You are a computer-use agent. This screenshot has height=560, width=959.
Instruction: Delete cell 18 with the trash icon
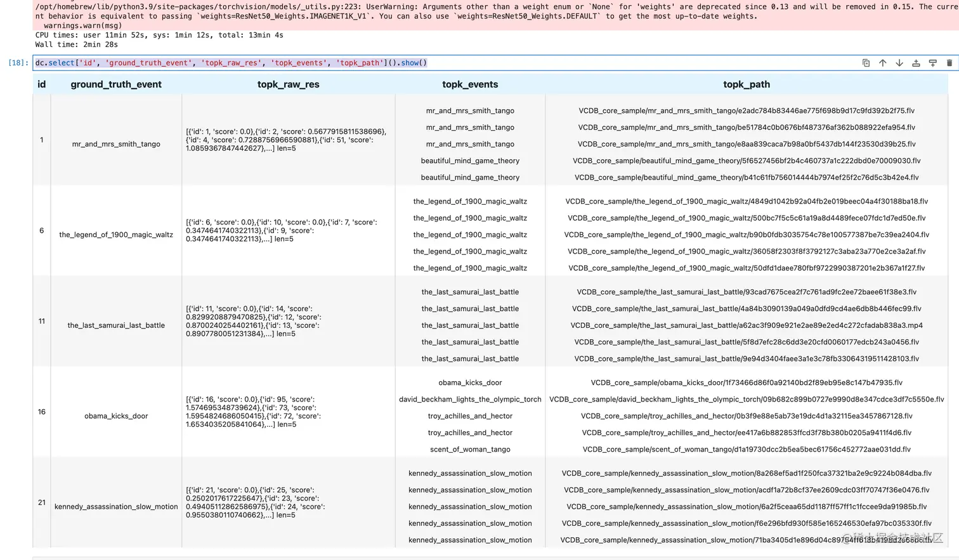tap(949, 63)
